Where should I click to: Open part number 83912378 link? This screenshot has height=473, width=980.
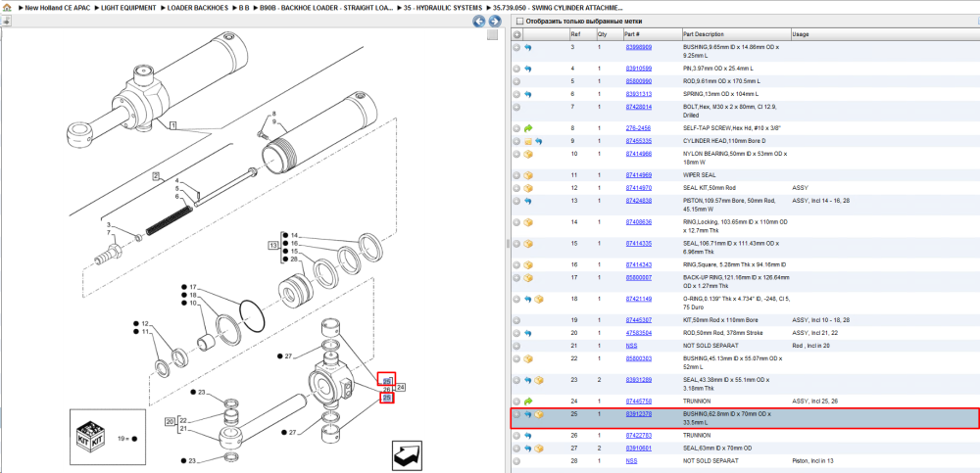639,413
